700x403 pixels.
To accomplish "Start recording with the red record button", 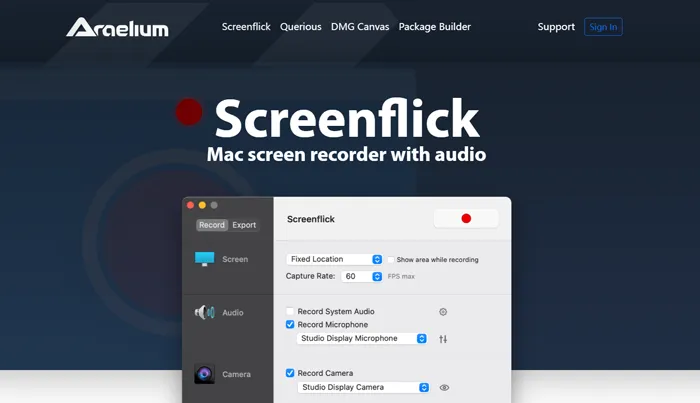I will 466,218.
